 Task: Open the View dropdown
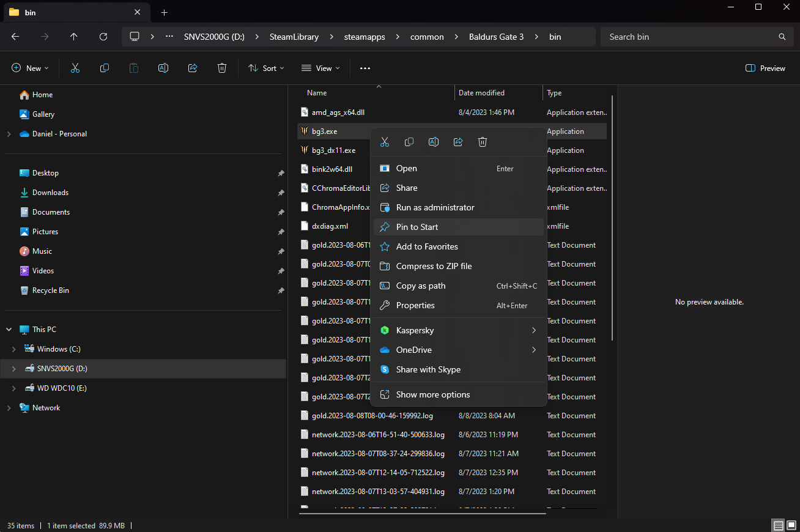coord(320,68)
